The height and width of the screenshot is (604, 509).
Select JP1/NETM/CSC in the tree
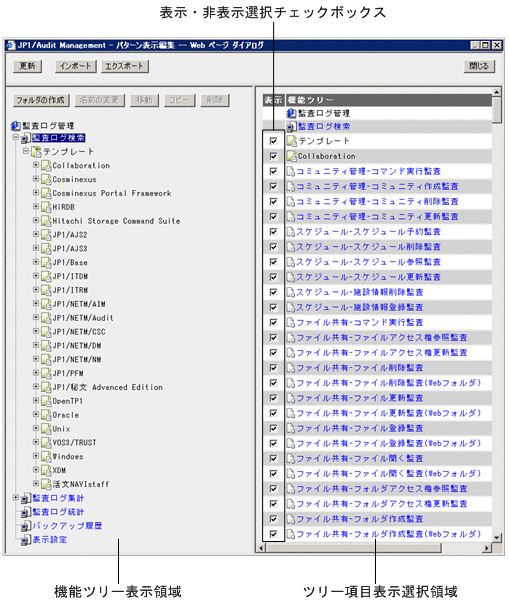point(79,332)
